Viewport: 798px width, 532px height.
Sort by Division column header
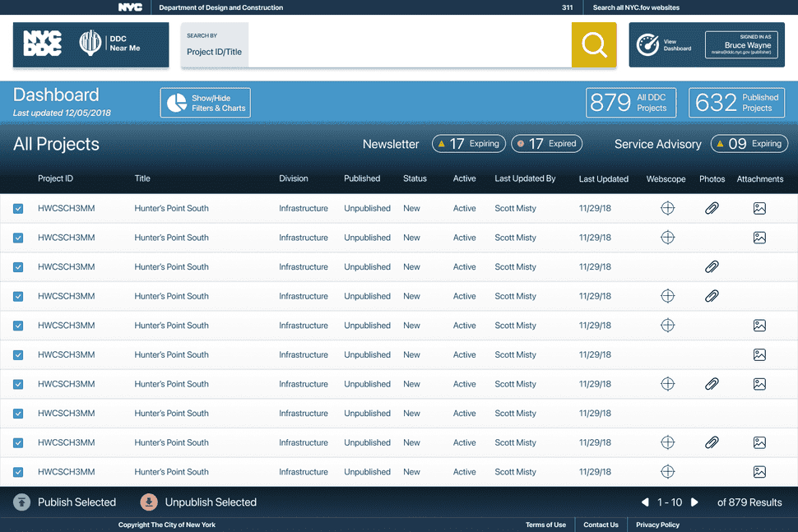point(293,178)
